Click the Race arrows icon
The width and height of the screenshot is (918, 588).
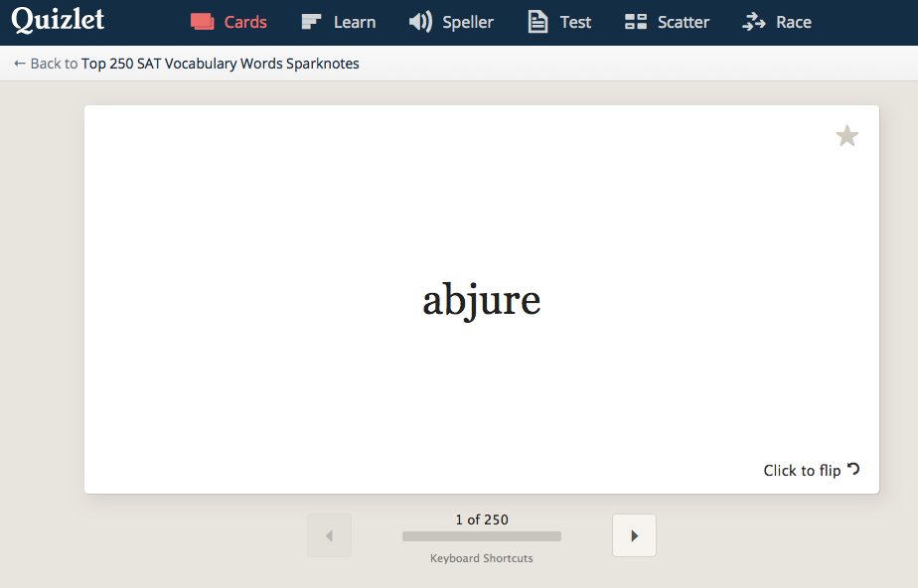coord(754,22)
